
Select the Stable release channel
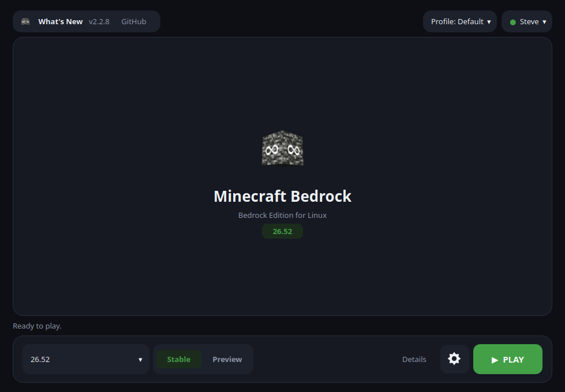point(179,359)
